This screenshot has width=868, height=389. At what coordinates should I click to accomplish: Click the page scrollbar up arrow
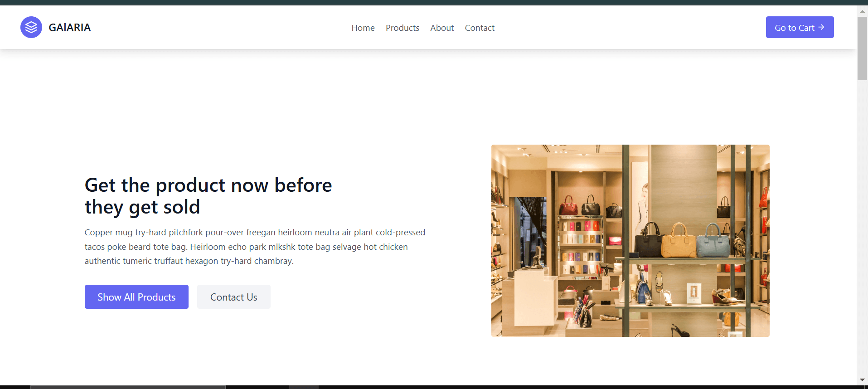click(x=862, y=11)
